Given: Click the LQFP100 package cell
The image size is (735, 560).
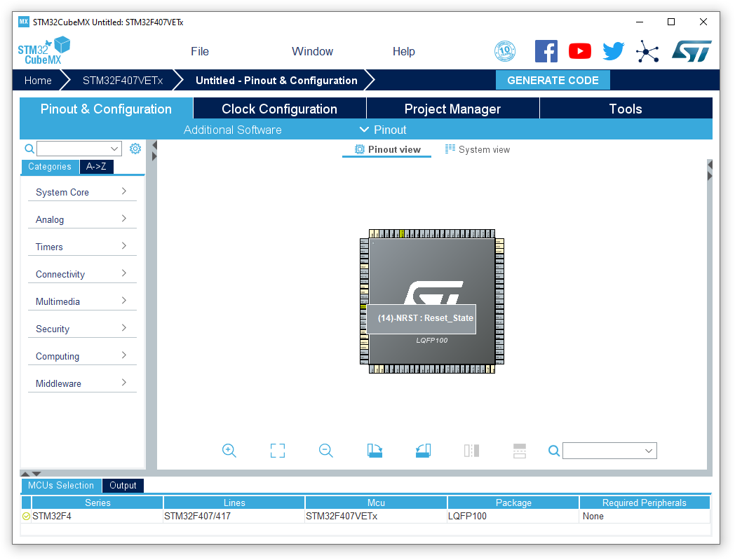Looking at the screenshot, I should pos(513,517).
